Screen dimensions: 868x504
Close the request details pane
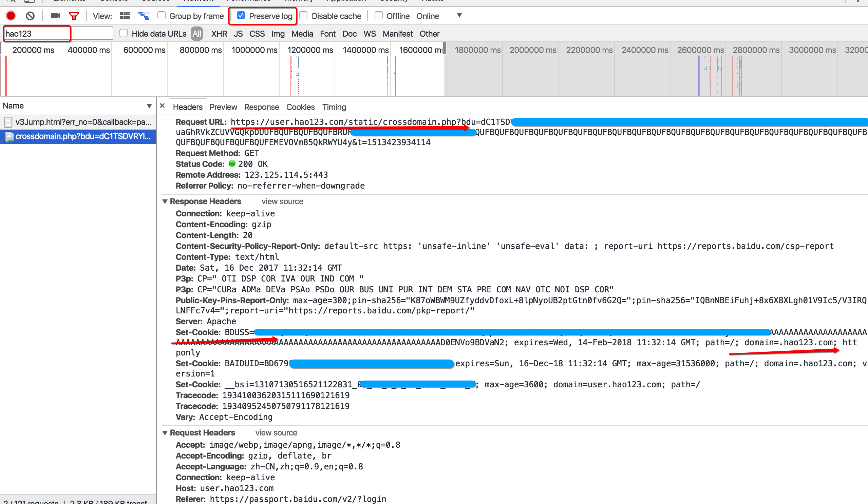162,106
